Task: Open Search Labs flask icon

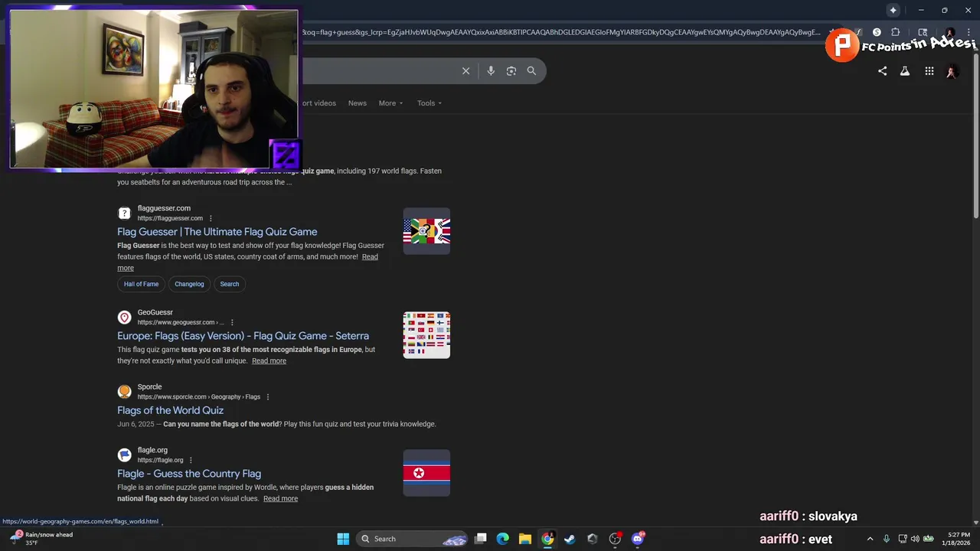Action: [905, 71]
